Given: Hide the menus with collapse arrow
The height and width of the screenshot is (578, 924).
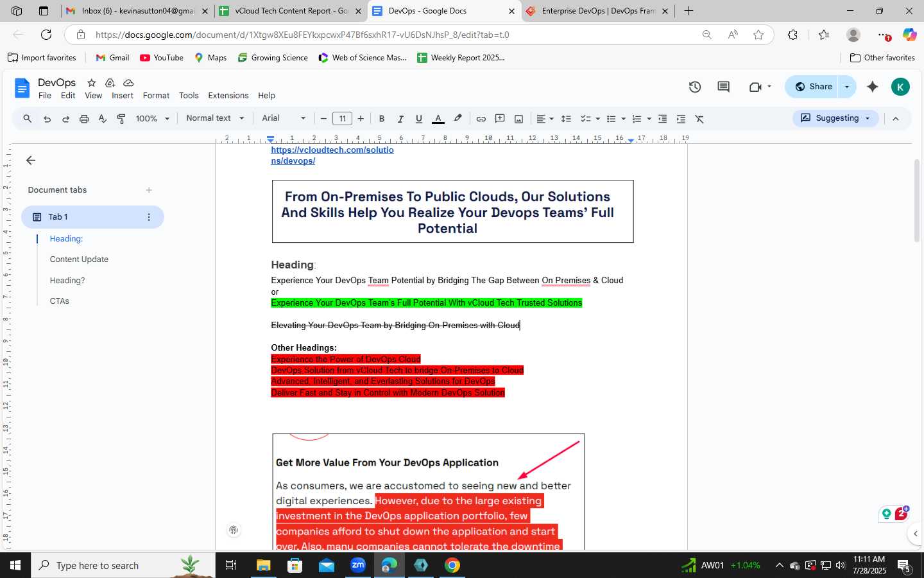Looking at the screenshot, I should (896, 119).
